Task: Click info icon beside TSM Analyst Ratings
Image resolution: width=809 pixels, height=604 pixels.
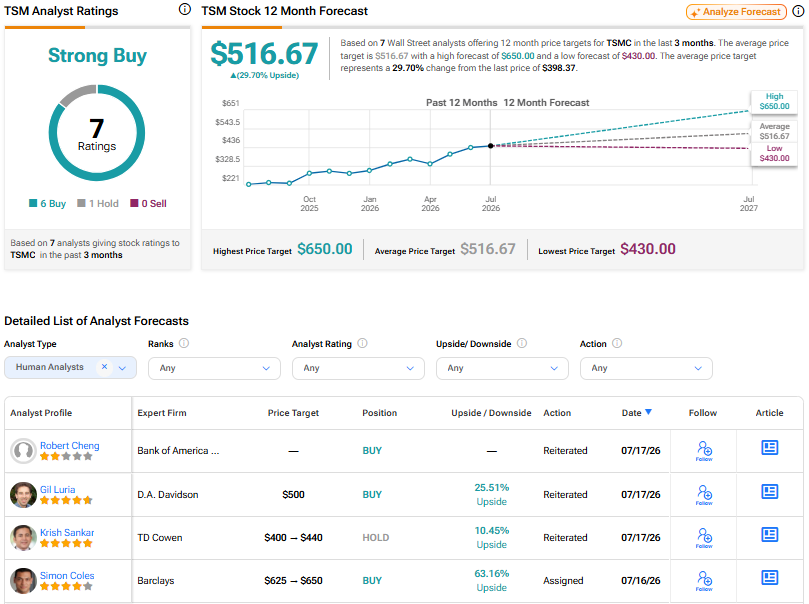Action: coord(184,9)
